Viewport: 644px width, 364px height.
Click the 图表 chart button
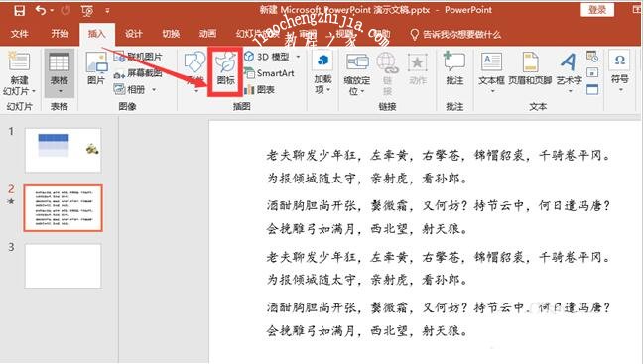tap(260, 90)
